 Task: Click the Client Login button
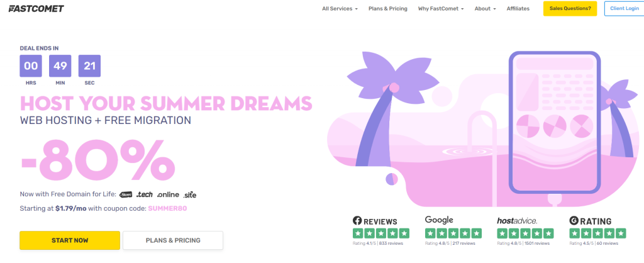(624, 9)
